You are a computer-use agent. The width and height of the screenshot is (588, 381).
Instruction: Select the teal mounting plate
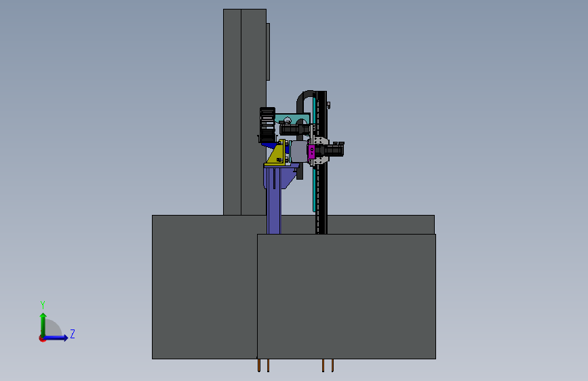tap(291, 118)
